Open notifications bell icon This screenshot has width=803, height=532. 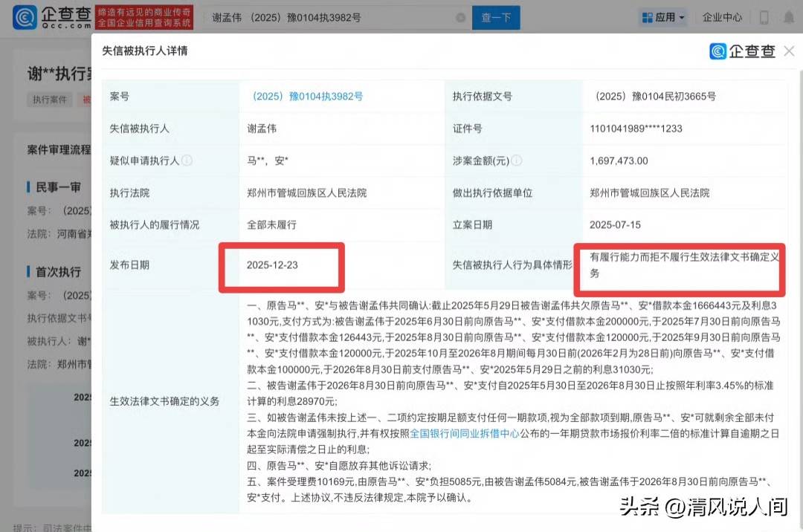(788, 17)
